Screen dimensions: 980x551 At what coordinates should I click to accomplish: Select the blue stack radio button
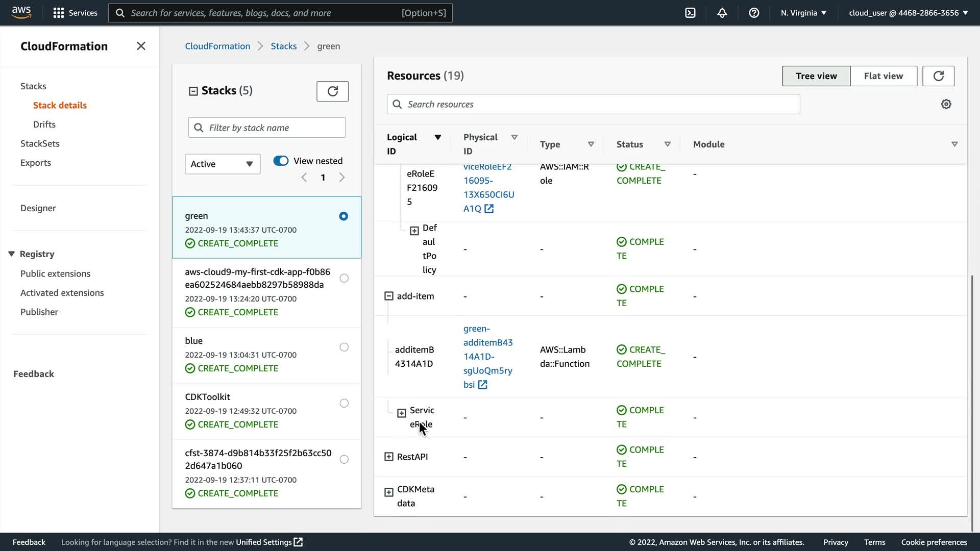344,347
